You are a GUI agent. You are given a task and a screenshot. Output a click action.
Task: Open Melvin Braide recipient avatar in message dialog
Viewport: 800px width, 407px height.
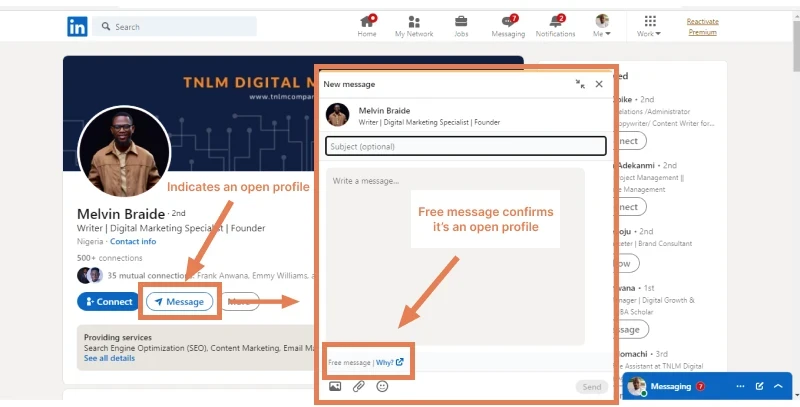[x=338, y=115]
